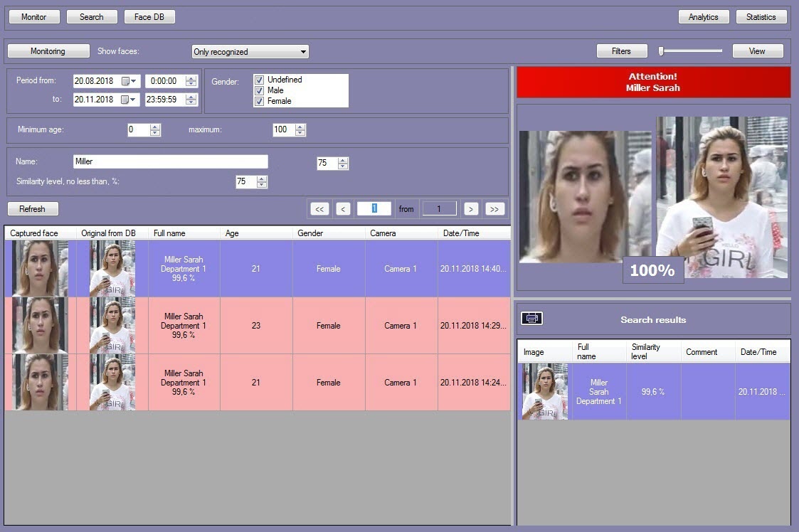The width and height of the screenshot is (799, 532).
Task: Sort by the Camera column header
Action: click(x=401, y=233)
